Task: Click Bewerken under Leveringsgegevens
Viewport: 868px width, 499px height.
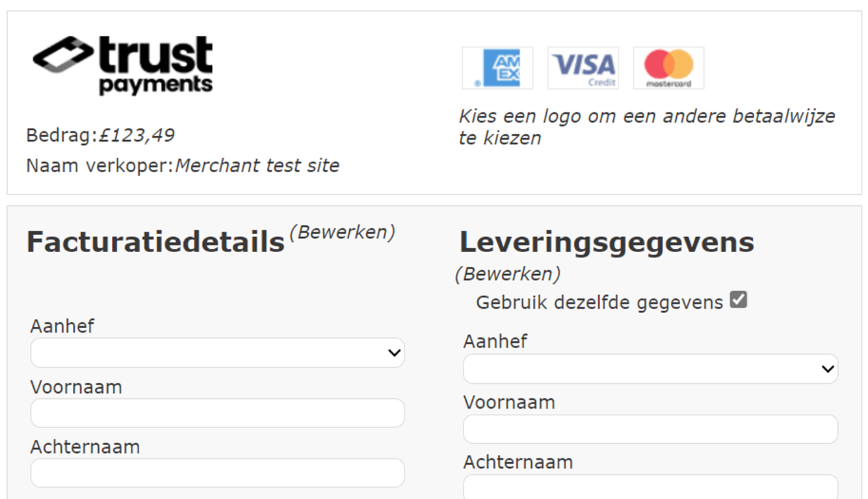Action: tap(508, 274)
